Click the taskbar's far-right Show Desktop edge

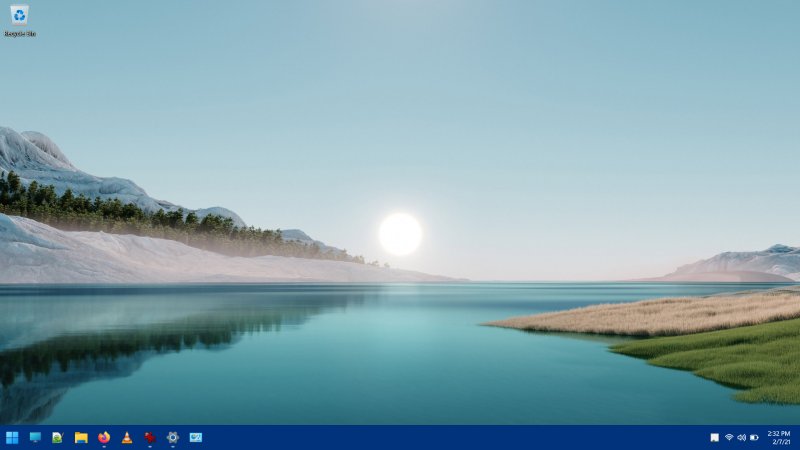[x=798, y=437]
